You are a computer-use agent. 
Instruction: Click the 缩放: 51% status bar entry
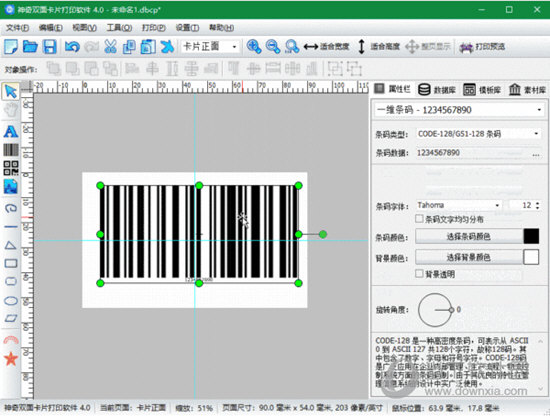[x=194, y=408]
